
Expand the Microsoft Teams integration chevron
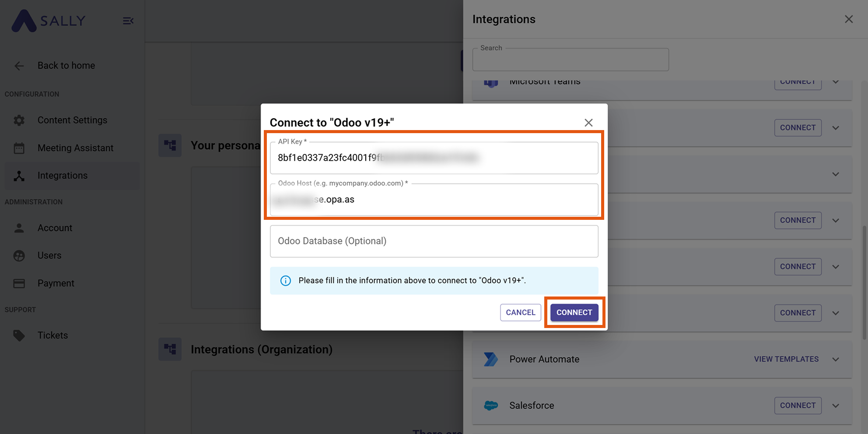pyautogui.click(x=836, y=82)
